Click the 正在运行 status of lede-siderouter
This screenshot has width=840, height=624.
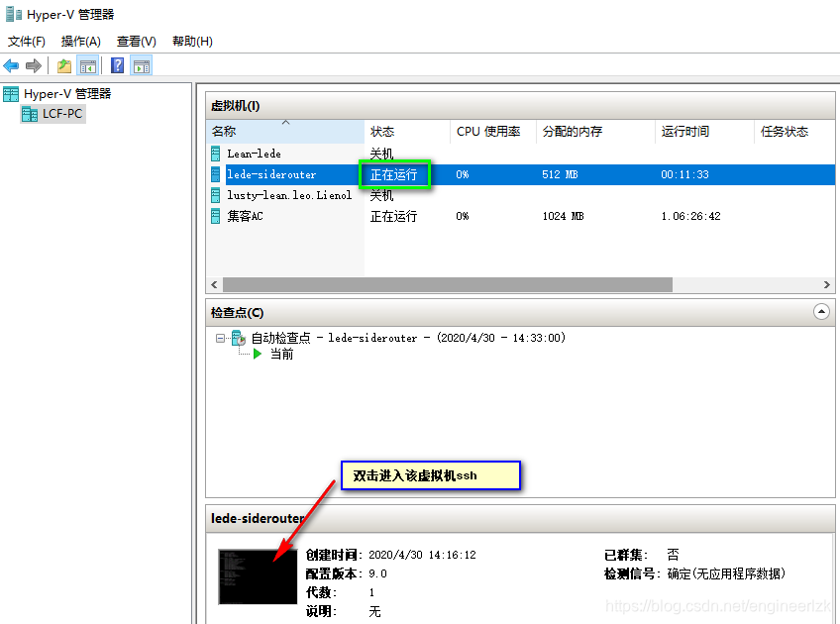[394, 174]
